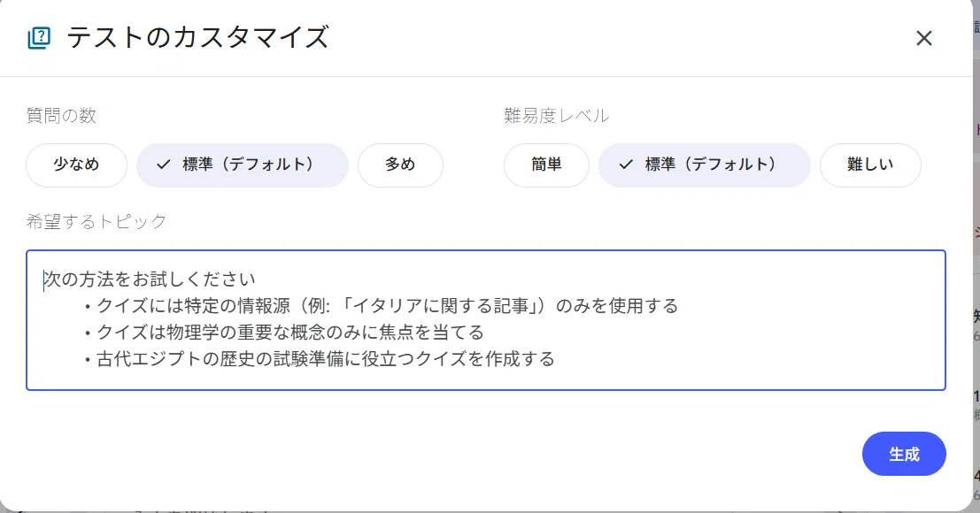
Task: Choose 標準（デフォルト） under 質問の数
Action: tap(242, 165)
